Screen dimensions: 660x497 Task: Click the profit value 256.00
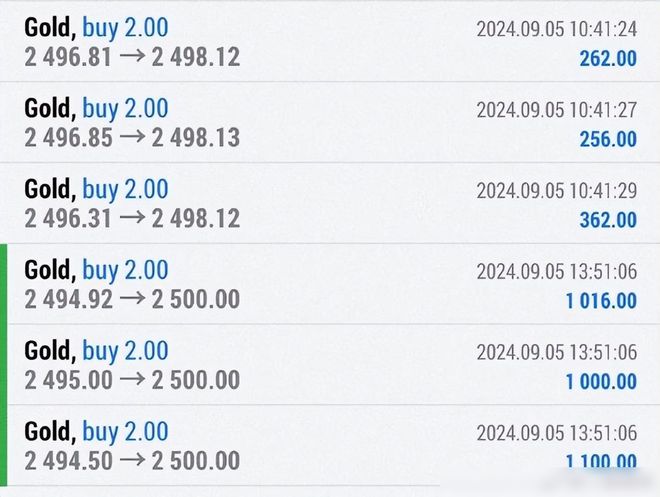608,139
